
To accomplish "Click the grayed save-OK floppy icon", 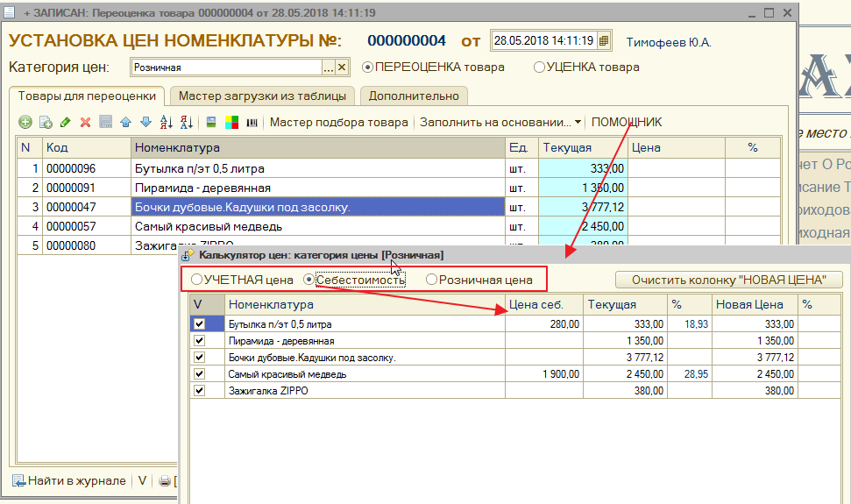I will point(106,122).
